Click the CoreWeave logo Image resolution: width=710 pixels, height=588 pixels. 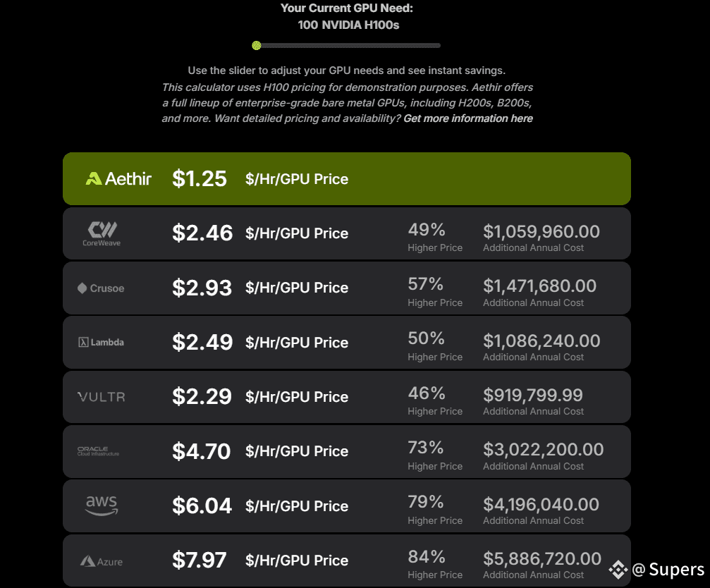pos(102,233)
